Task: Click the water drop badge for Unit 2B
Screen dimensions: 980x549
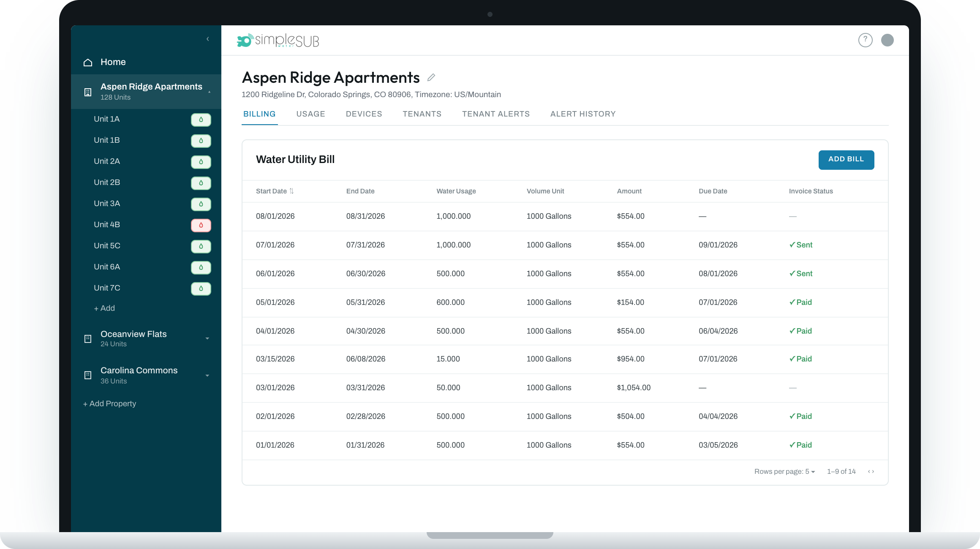Action: point(201,183)
